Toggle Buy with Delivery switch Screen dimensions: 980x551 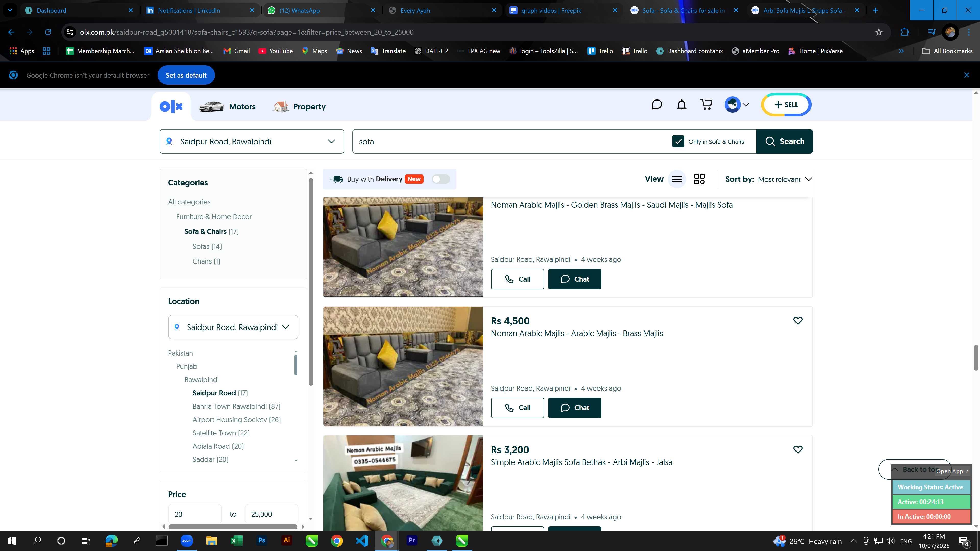(x=441, y=179)
